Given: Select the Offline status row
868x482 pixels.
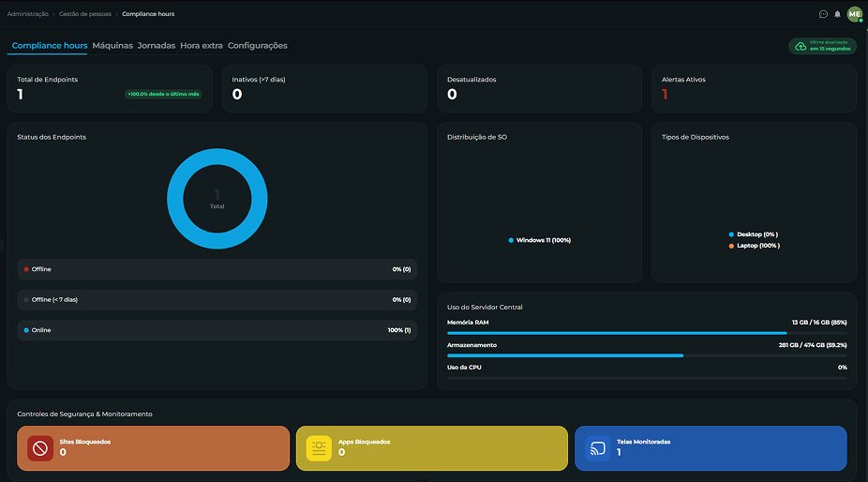Looking at the screenshot, I should [217, 269].
